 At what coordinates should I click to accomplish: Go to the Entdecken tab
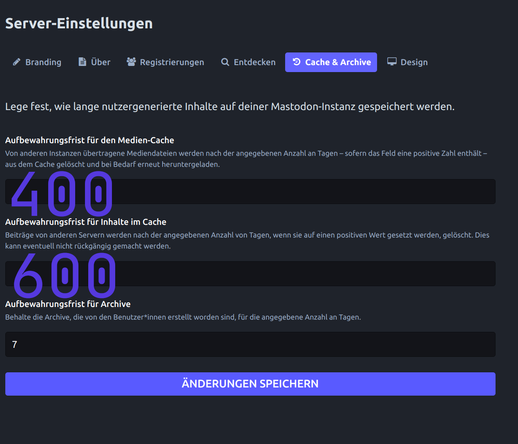(248, 62)
